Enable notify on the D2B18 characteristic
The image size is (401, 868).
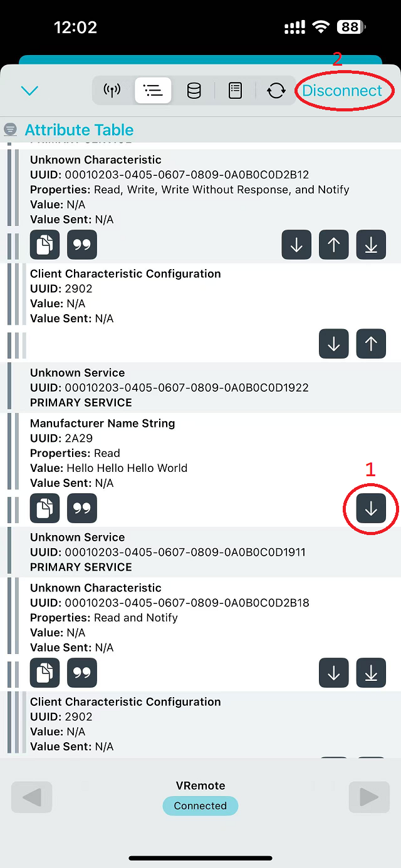coord(371,674)
